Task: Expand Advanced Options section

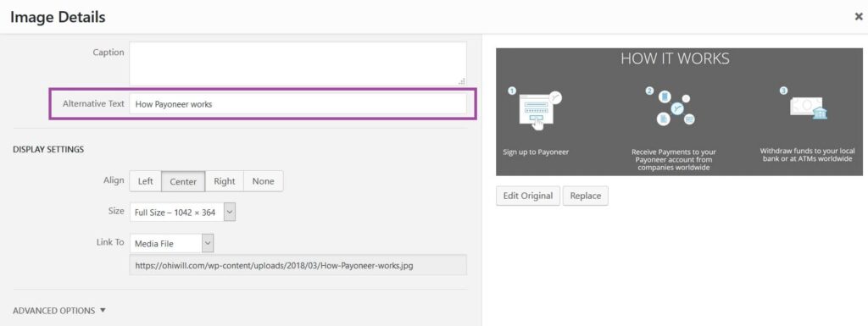Action: 59,311
